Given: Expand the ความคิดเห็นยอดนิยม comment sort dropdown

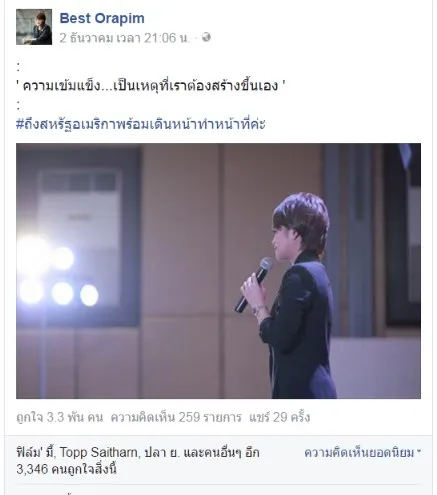Looking at the screenshot, I should pyautogui.click(x=362, y=453).
